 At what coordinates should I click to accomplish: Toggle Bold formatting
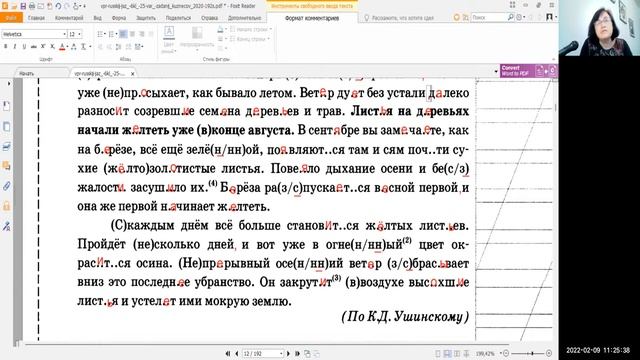5,47
